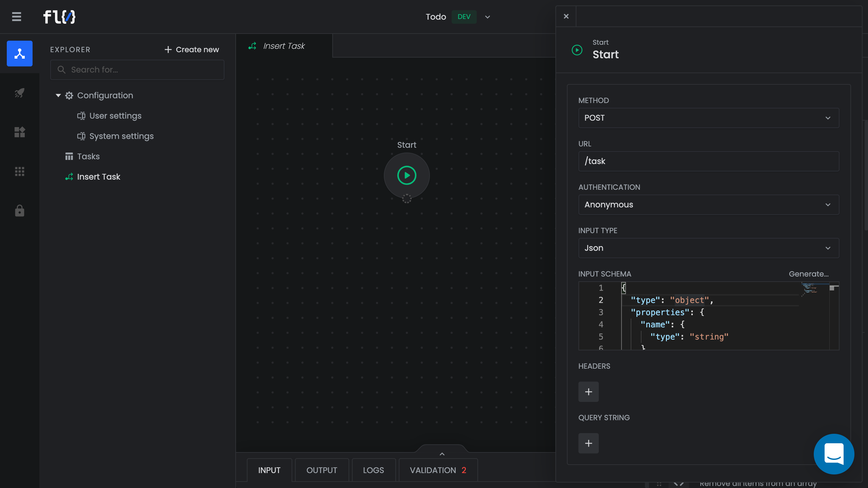The image size is (868, 488).
Task: Click the search magnifier icon
Action: 61,70
